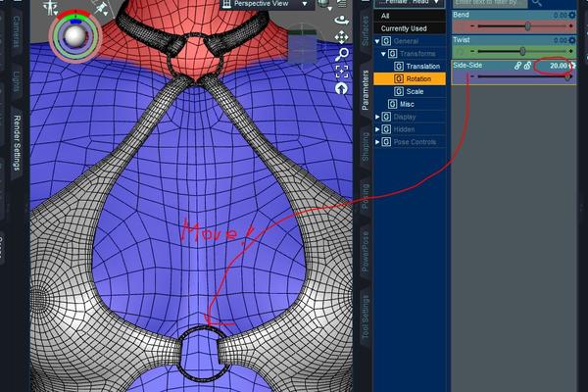The image size is (588, 392).
Task: Open the Render Settings side tab
Action: pyautogui.click(x=17, y=142)
